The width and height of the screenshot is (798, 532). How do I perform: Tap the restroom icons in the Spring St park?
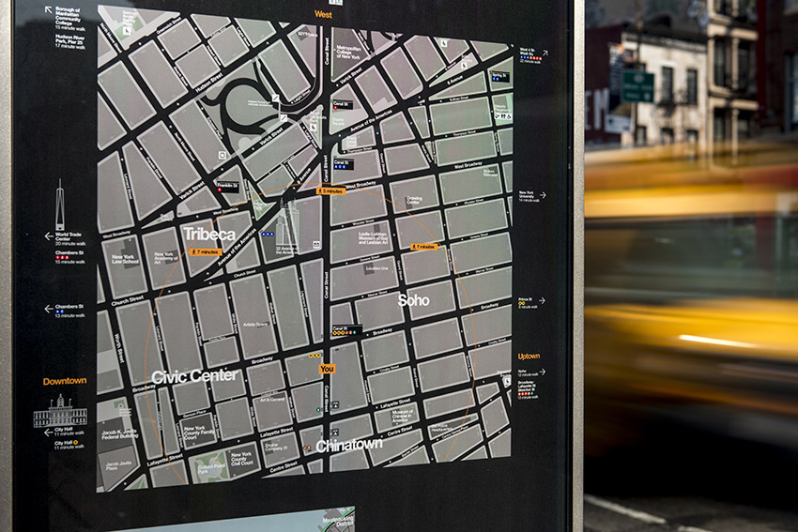click(x=502, y=116)
